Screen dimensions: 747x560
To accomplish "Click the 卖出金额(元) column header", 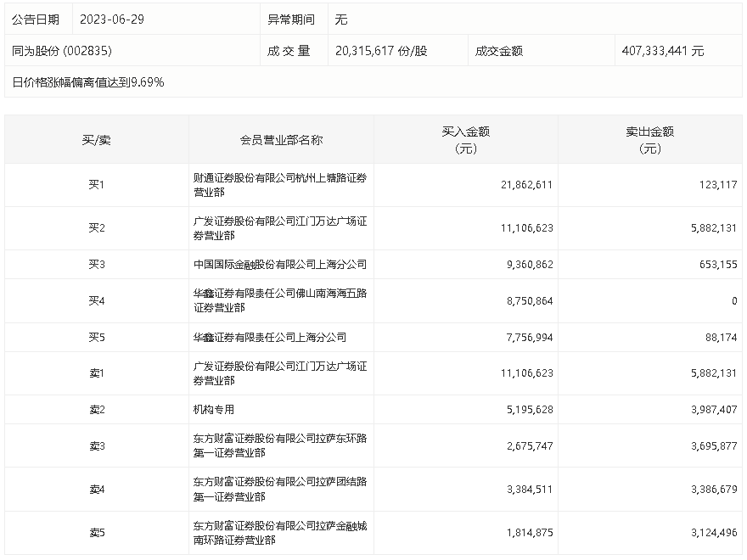I will pos(650,140).
